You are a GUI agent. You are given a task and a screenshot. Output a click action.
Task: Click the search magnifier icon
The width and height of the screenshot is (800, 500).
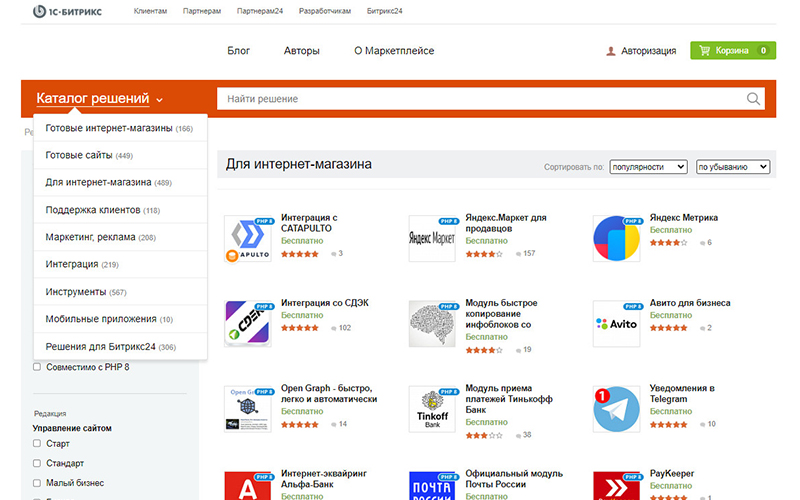[753, 99]
